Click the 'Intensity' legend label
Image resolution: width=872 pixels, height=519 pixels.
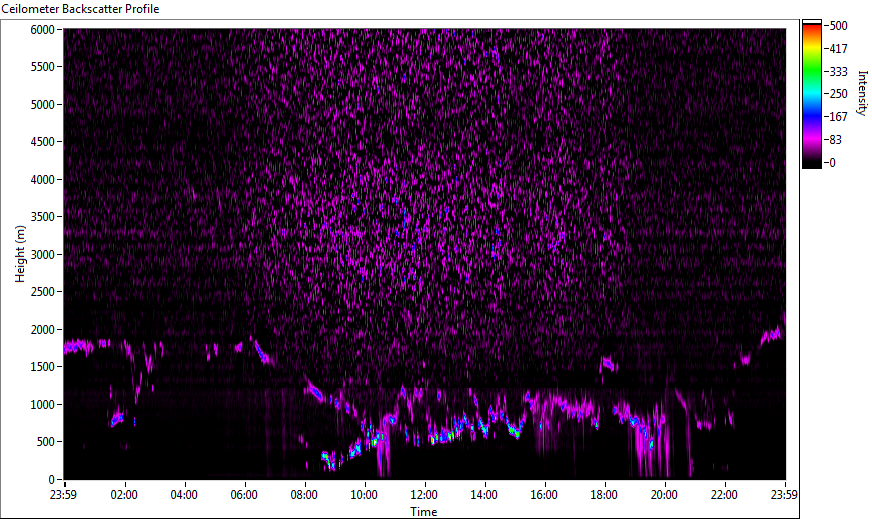pyautogui.click(x=862, y=92)
